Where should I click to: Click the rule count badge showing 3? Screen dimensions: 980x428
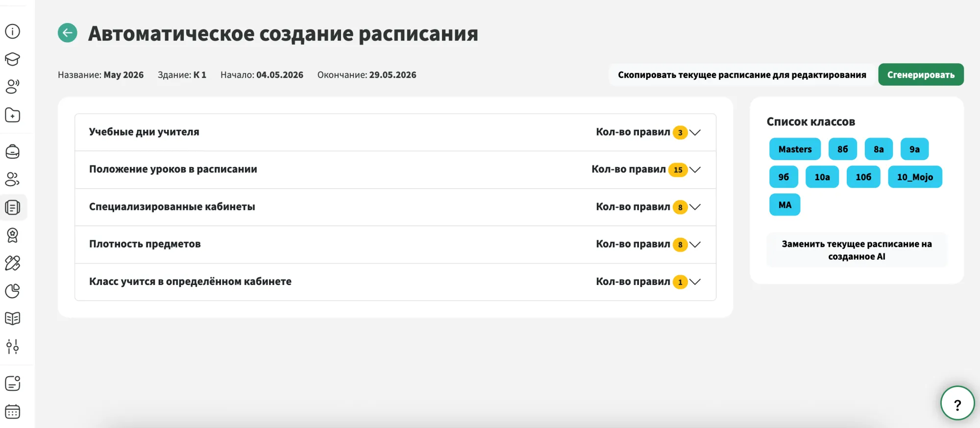coord(680,133)
